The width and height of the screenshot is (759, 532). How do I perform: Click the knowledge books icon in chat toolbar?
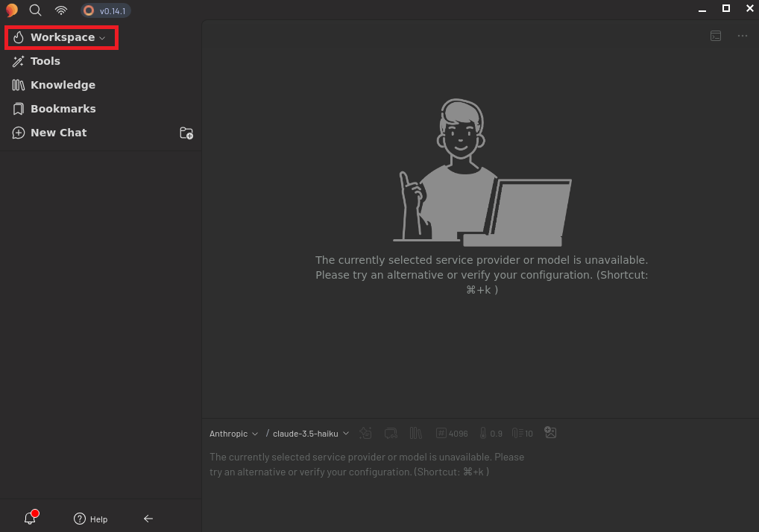click(416, 433)
